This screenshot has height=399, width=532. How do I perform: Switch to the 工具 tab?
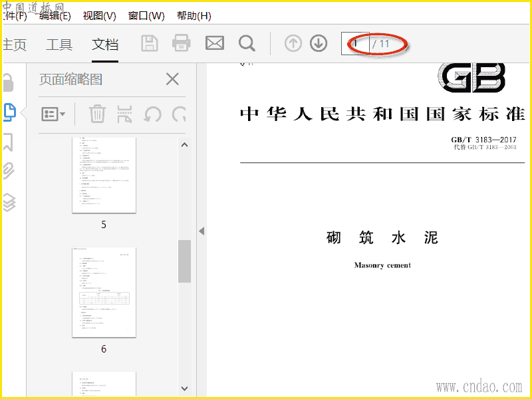(x=59, y=45)
